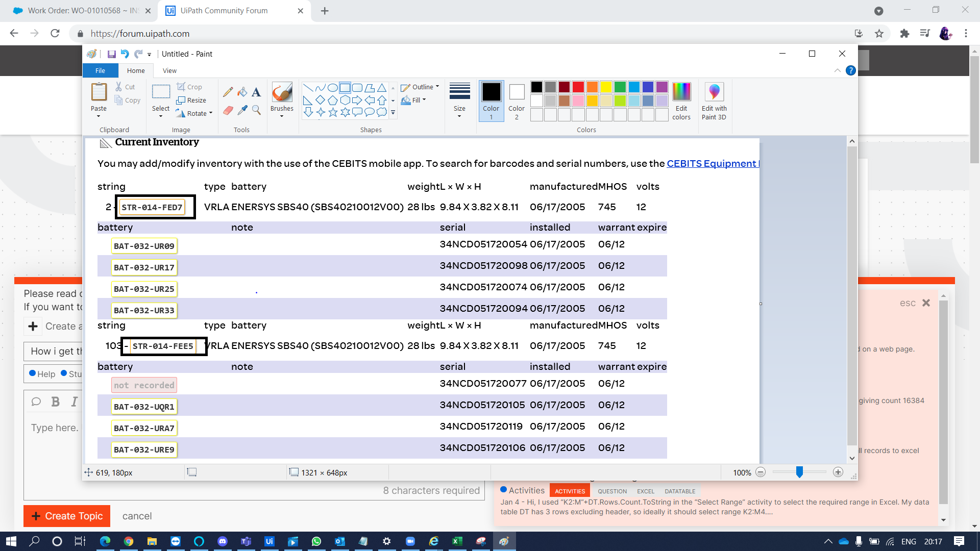Click the Crop tool

click(189, 87)
